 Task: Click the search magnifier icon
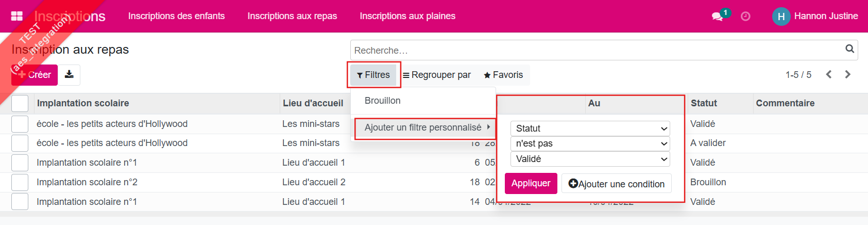tap(849, 49)
